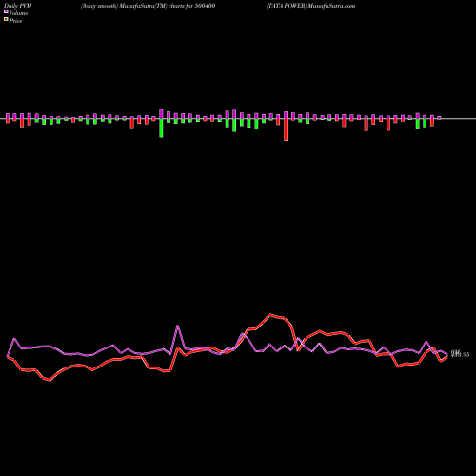
Task: Select the Price legend label
Action: (x=15, y=21)
